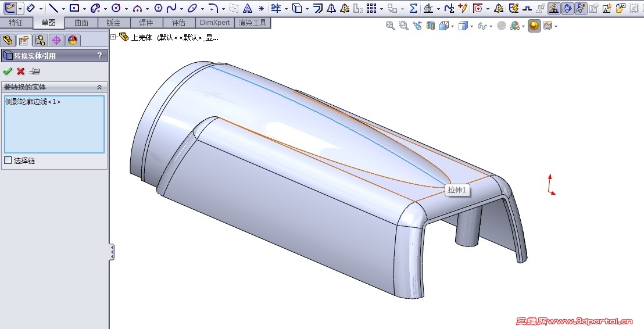This screenshot has height=329, width=644.
Task: Open the Circle tool dropdown arrow
Action: point(126,9)
